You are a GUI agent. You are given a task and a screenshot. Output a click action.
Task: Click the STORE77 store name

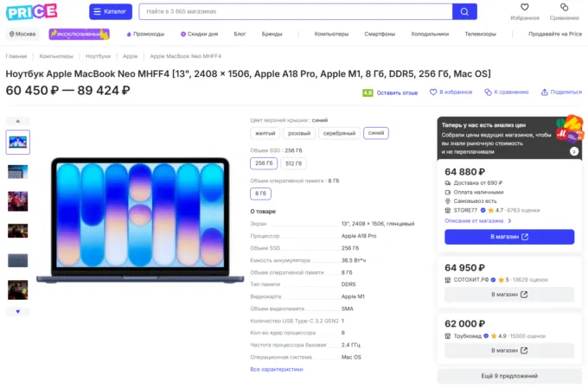pyautogui.click(x=465, y=210)
